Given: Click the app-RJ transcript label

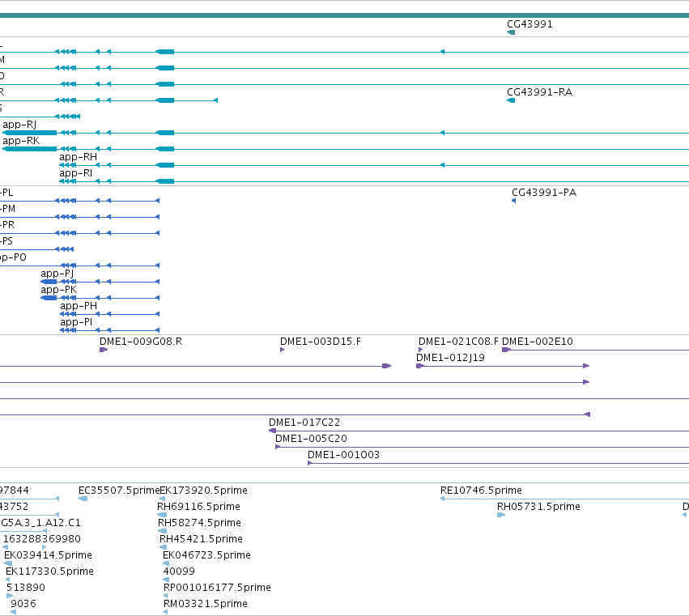Looking at the screenshot, I should 19,125.
